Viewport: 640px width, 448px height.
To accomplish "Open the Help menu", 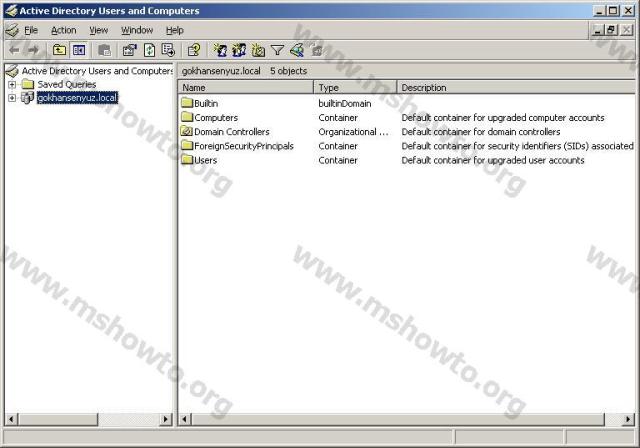I will coord(175,30).
